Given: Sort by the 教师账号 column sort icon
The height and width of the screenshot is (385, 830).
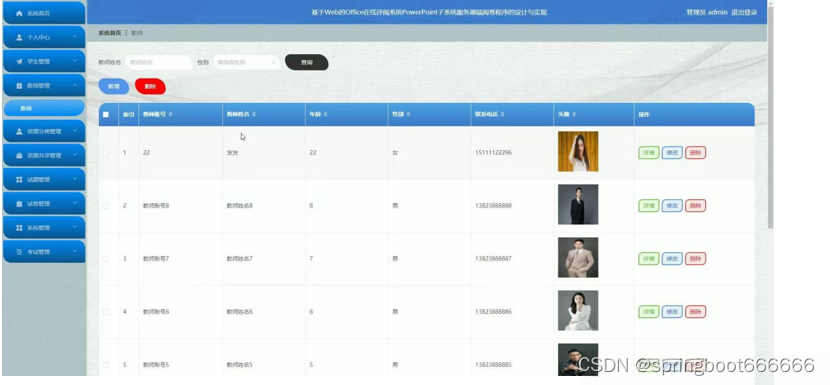Looking at the screenshot, I should pyautogui.click(x=170, y=114).
